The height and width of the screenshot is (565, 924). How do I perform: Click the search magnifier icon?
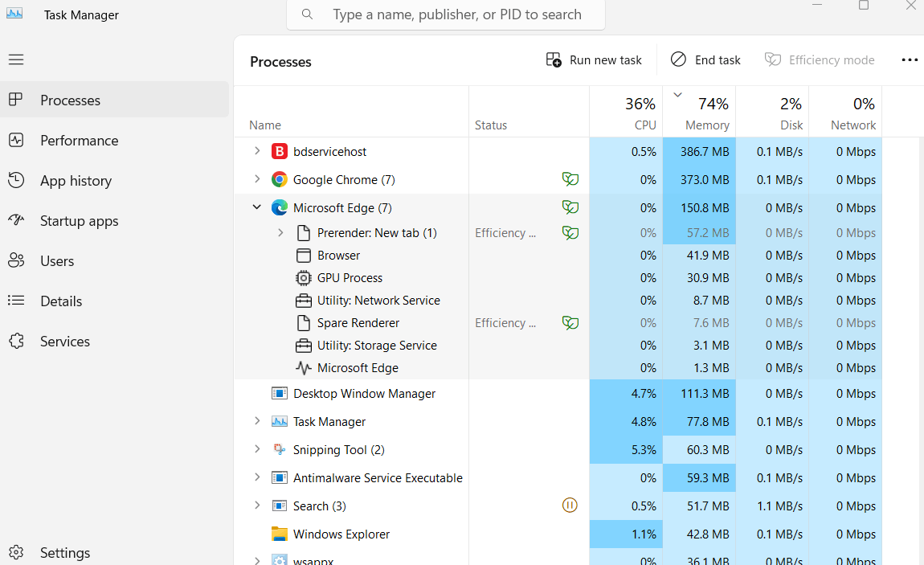307,14
